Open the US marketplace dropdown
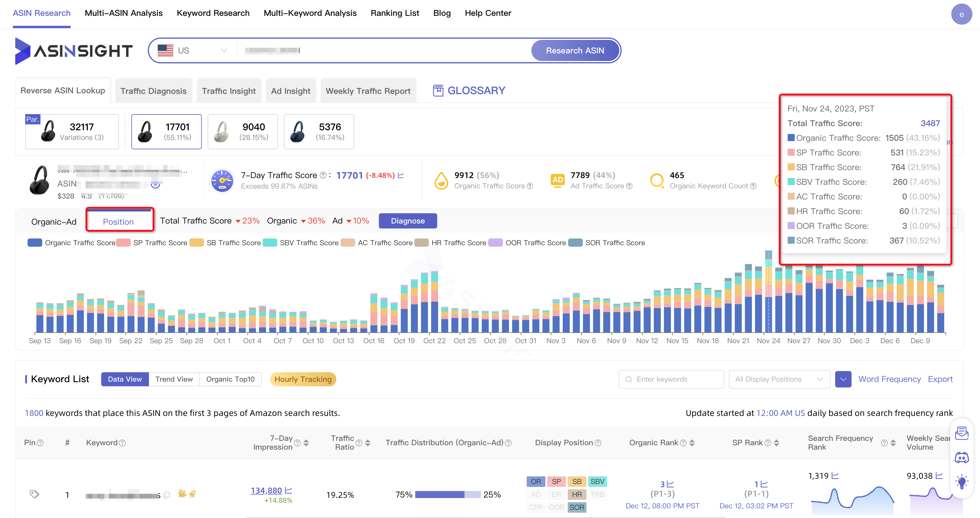980x518 pixels. click(192, 51)
